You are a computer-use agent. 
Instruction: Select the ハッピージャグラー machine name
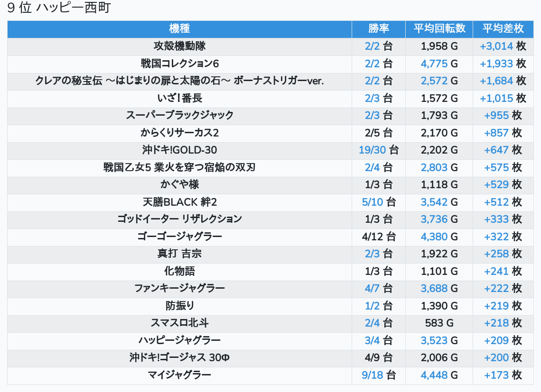tap(179, 340)
